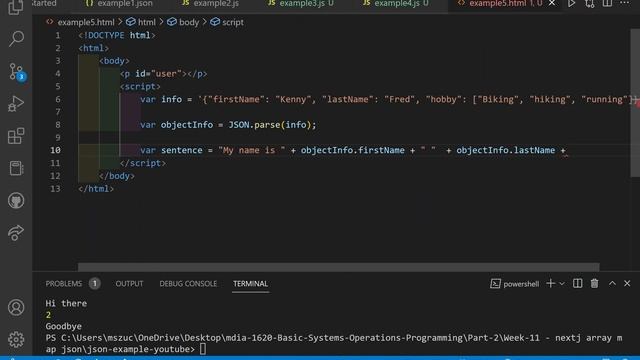Open the notebook icon in activity bar
The height and width of the screenshot is (360, 640).
point(16,168)
